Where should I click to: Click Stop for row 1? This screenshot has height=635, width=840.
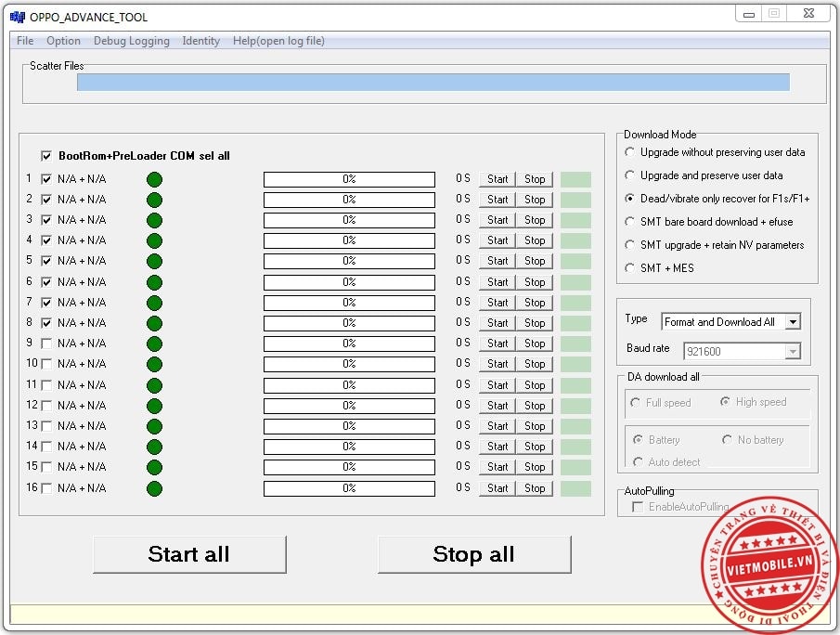535,179
